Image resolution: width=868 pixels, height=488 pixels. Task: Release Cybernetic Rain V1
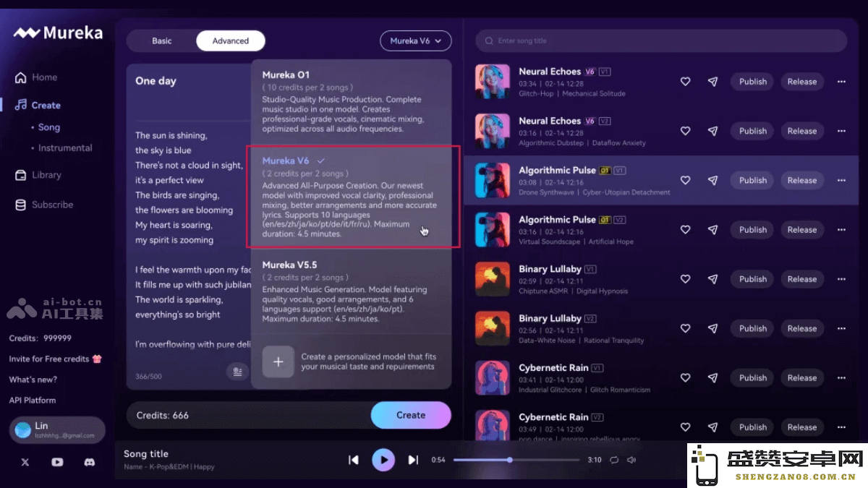[x=802, y=377]
